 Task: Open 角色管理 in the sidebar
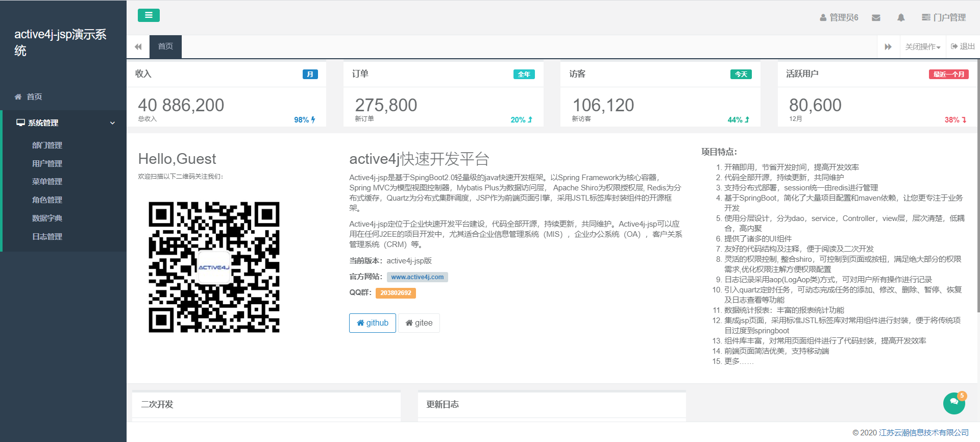[x=47, y=200]
